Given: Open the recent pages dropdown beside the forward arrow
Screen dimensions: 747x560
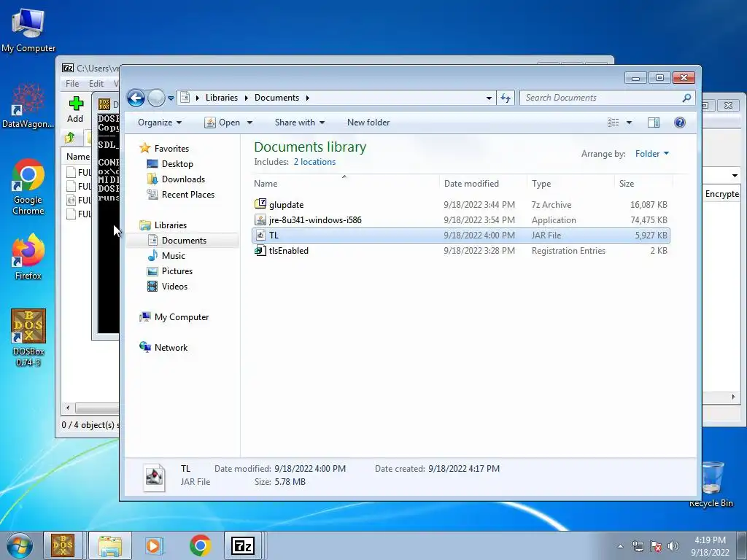Looking at the screenshot, I should 171,98.
